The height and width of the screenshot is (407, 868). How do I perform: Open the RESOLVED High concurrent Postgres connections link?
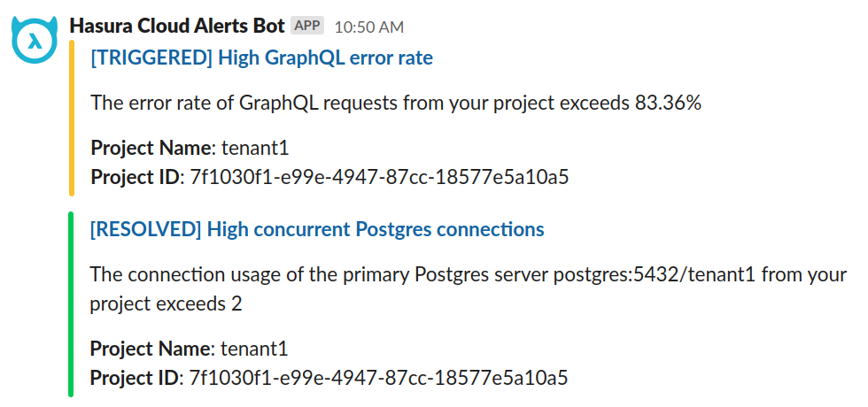[x=317, y=230]
